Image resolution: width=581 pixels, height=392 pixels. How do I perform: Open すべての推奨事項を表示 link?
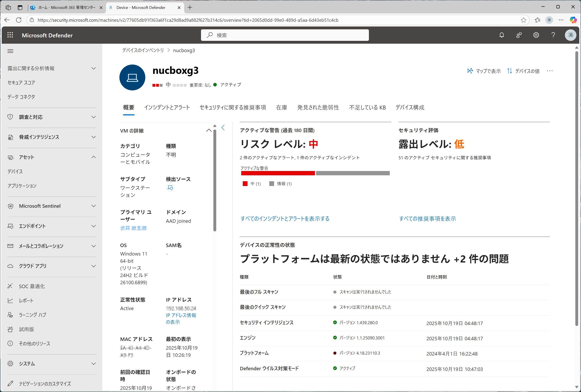coord(427,218)
